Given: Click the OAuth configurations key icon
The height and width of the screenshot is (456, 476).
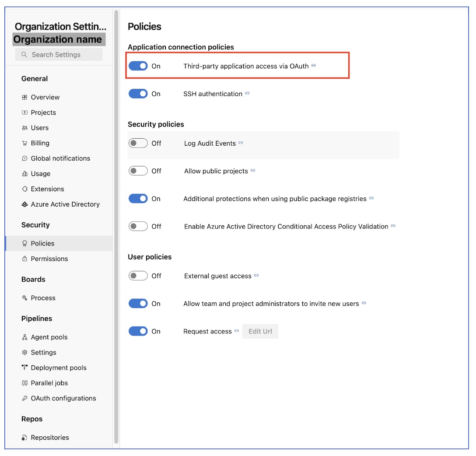Looking at the screenshot, I should click(x=24, y=398).
